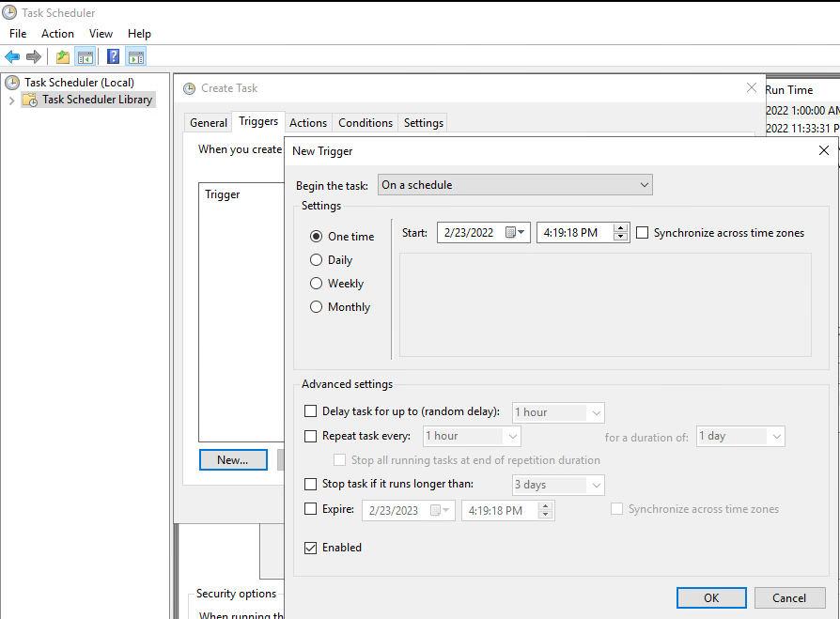Decrease the Expire time with down spinner

point(545,515)
